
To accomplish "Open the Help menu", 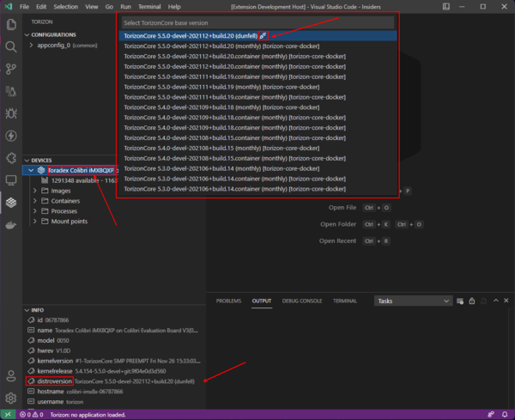I will [174, 7].
